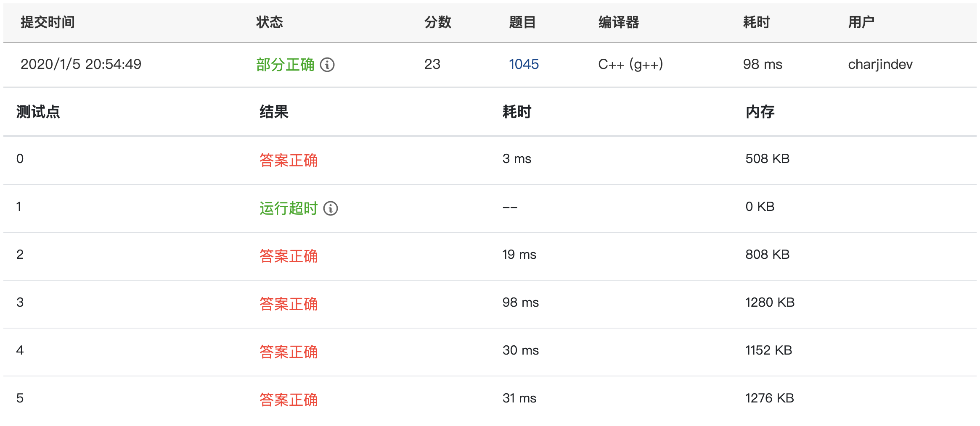This screenshot has height=426, width=980.
Task: Click the username charjindev
Action: coord(880,64)
